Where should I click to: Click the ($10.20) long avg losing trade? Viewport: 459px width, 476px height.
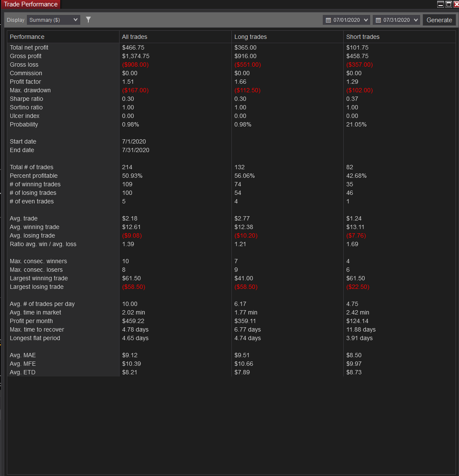pyautogui.click(x=246, y=235)
